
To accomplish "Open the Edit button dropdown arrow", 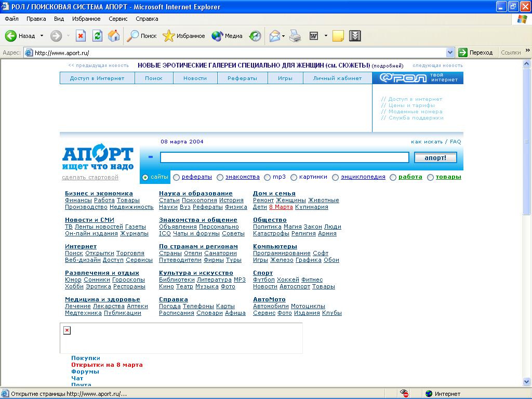I will click(326, 36).
